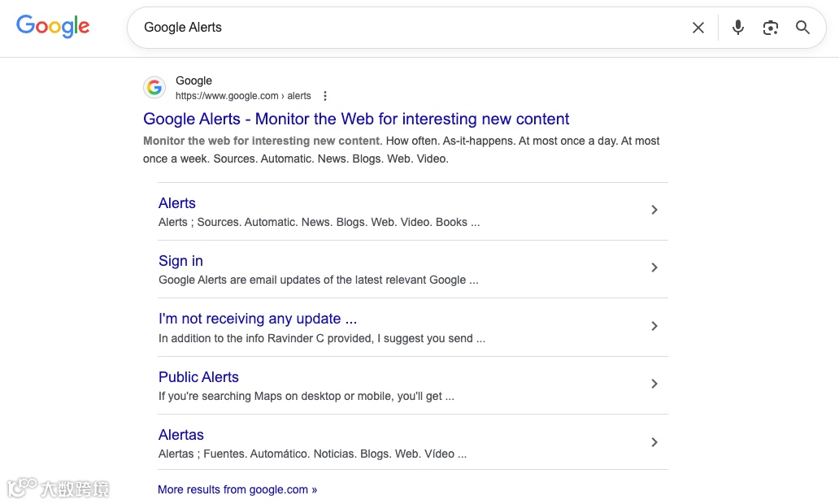Image resolution: width=839 pixels, height=504 pixels.
Task: Clear the search query with the X icon
Action: (698, 28)
